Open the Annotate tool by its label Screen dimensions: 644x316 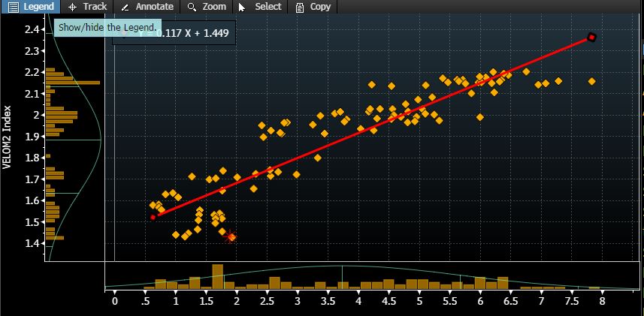[154, 7]
